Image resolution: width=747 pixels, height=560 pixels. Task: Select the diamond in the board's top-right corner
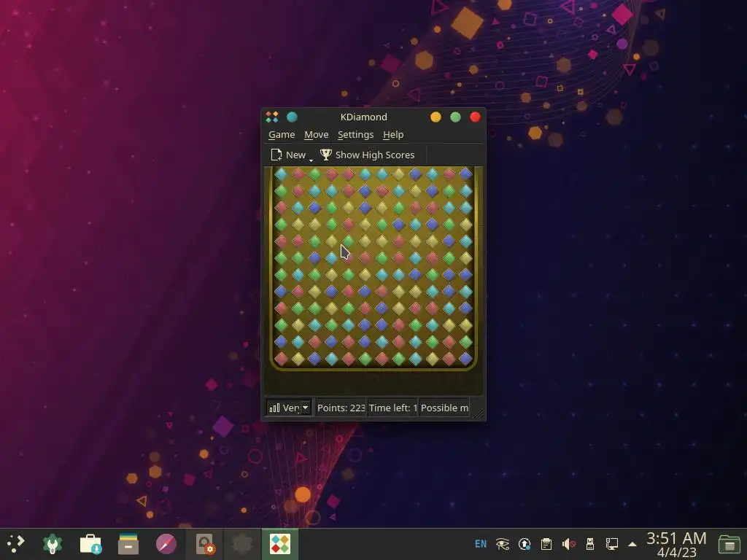pos(465,174)
